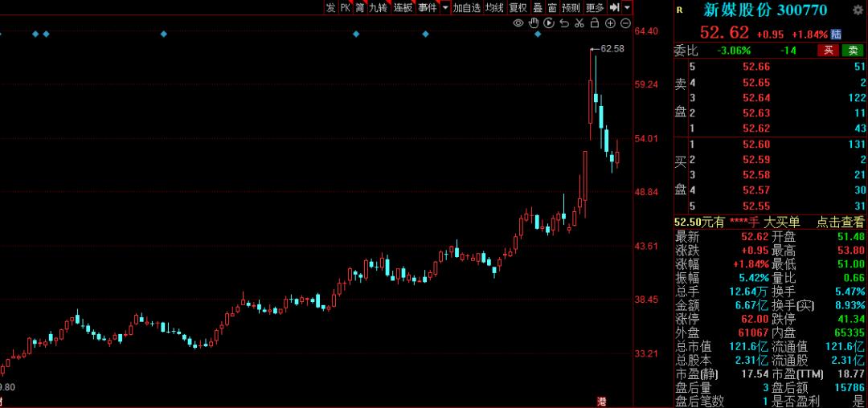The width and height of the screenshot is (868, 408).
Task: Click the 委比 value -3.06%
Action: point(734,51)
